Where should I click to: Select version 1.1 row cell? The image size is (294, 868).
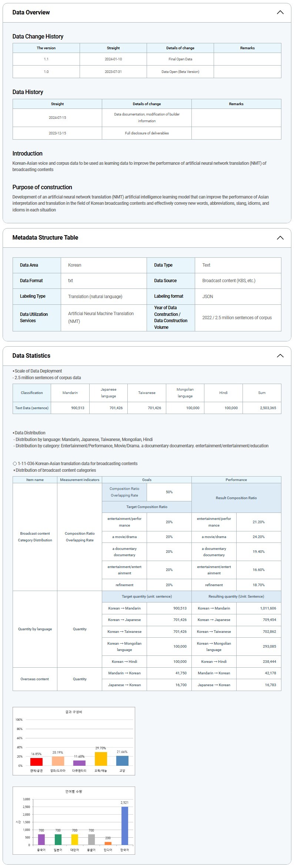46,59
